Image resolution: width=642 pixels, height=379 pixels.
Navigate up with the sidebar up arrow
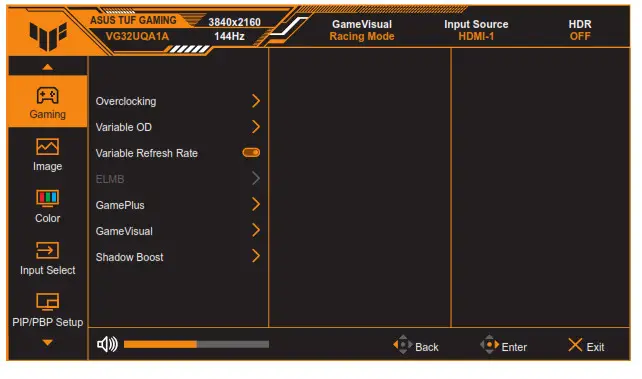47,67
